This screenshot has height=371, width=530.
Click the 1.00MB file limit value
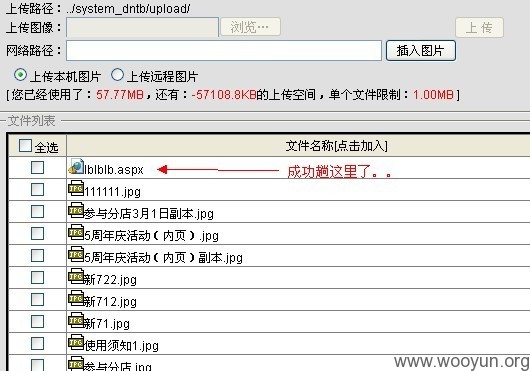(433, 94)
